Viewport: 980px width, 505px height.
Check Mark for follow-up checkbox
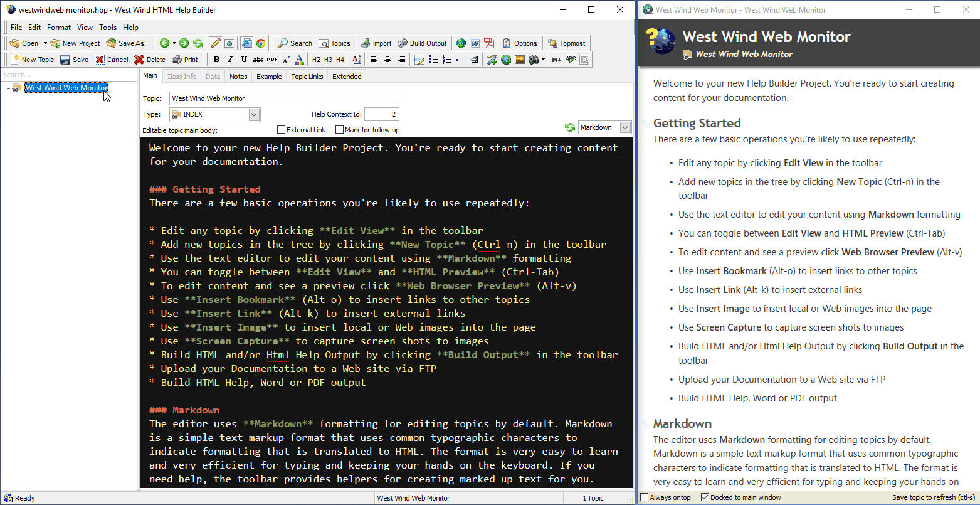339,130
